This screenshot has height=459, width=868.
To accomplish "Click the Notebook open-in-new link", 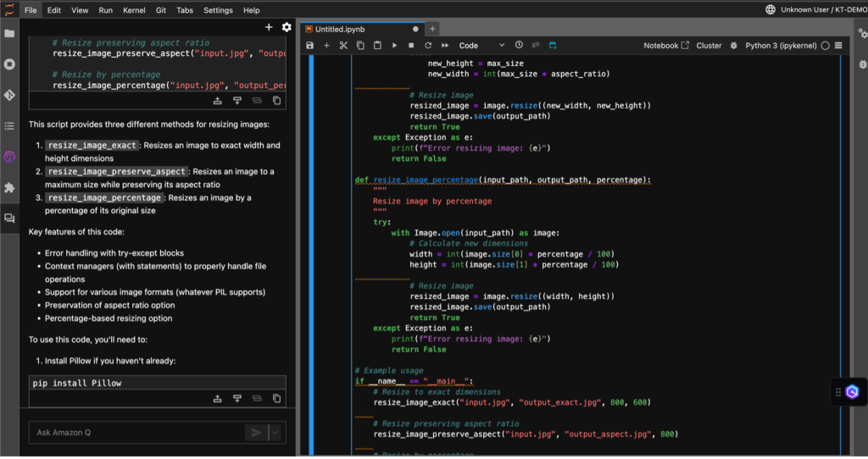I will point(666,46).
